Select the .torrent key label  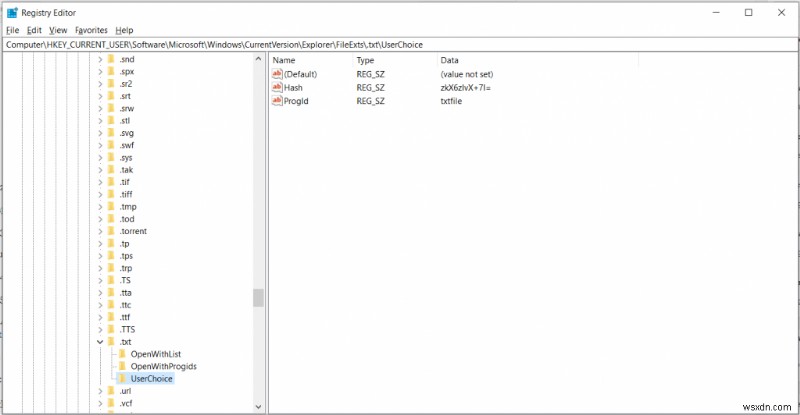(133, 231)
